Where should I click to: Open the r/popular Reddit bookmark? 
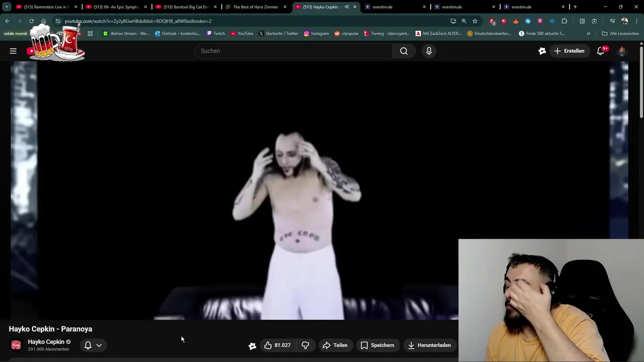[346, 34]
